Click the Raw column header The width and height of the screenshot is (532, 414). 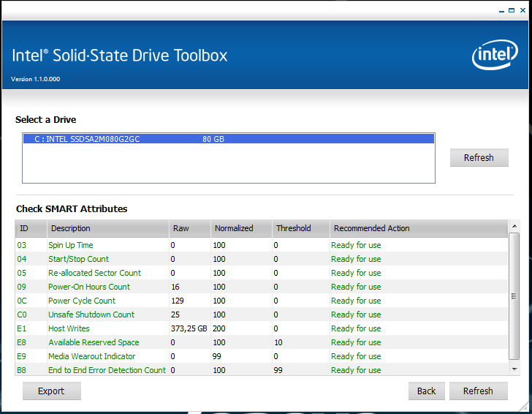(x=190, y=228)
